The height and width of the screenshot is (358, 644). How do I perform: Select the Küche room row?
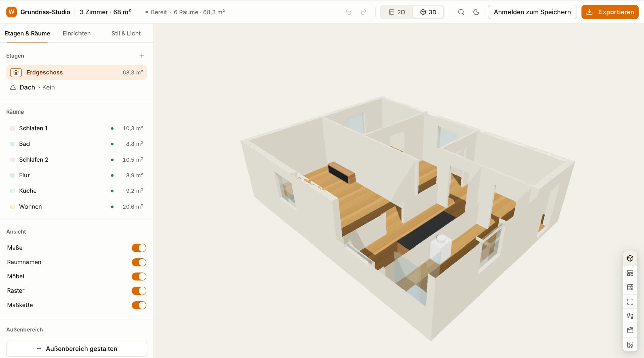(x=76, y=191)
